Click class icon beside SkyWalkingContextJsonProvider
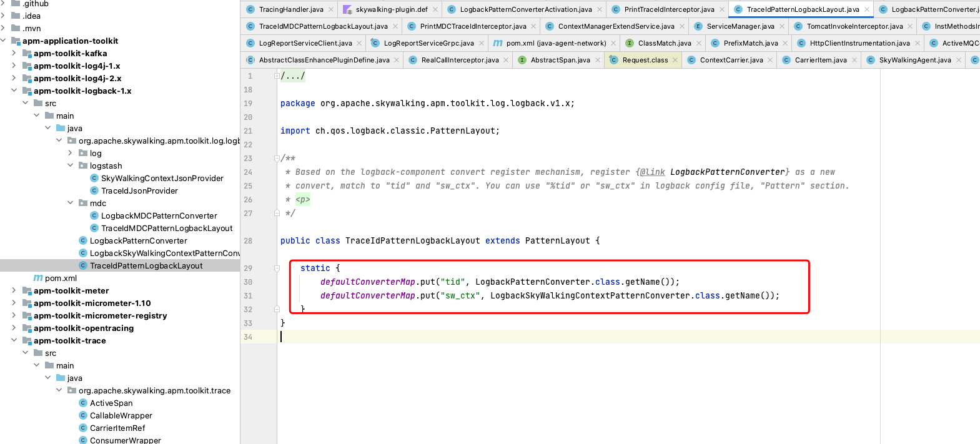980x444 pixels. (94, 178)
